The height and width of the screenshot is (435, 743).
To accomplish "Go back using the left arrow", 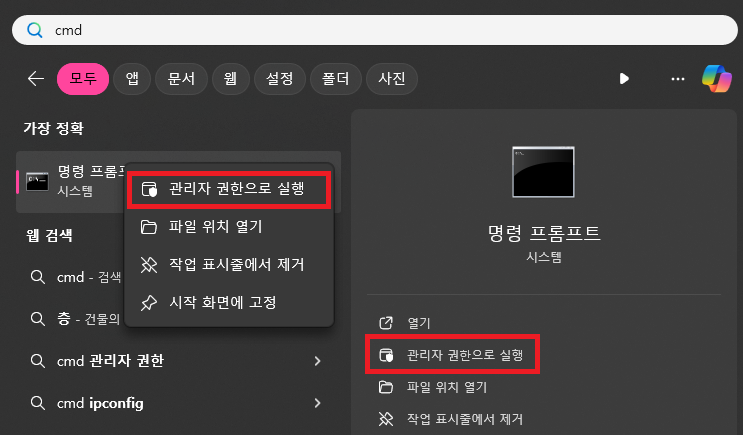I will point(36,79).
